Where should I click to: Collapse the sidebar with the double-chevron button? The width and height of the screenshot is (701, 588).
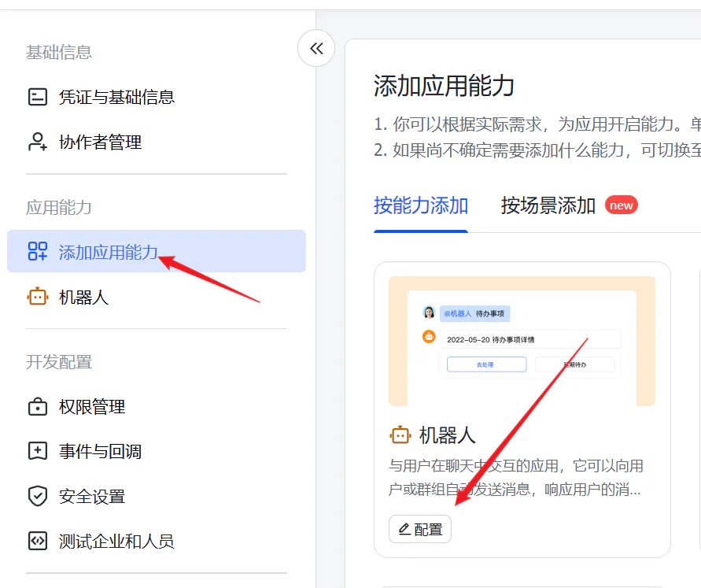(316, 48)
